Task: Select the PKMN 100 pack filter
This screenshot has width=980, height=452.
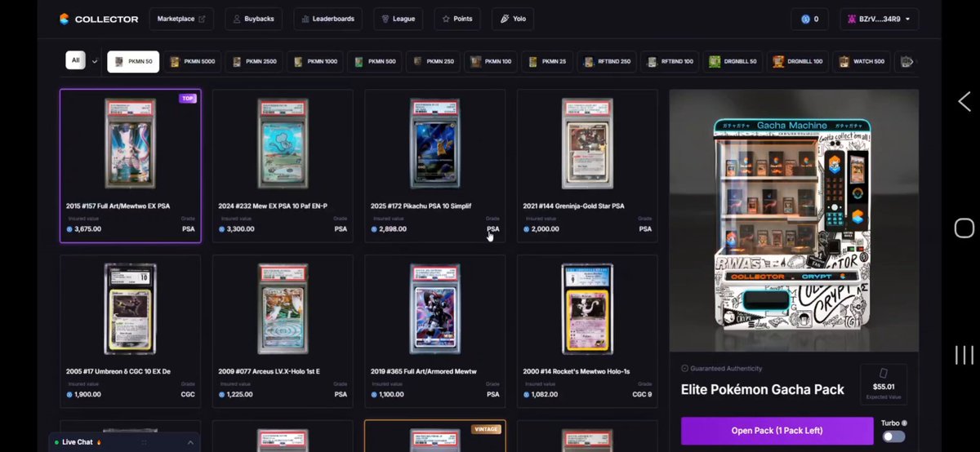Action: (x=491, y=61)
